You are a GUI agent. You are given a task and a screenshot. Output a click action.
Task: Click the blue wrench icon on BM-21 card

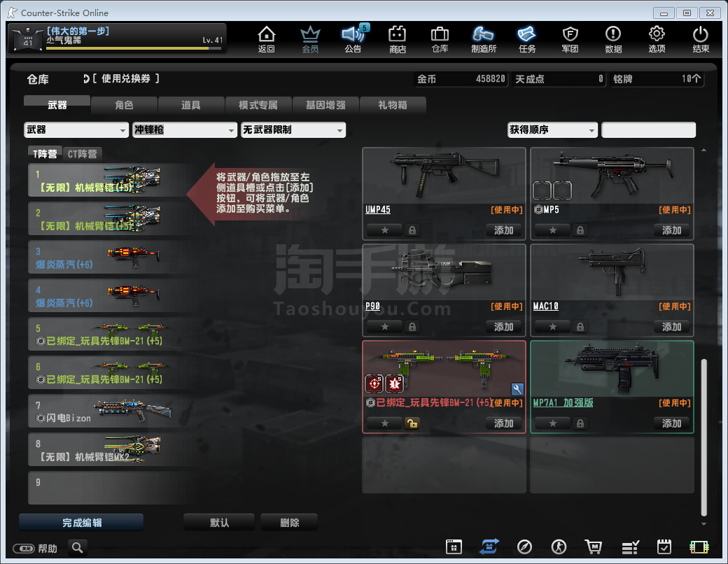(517, 389)
